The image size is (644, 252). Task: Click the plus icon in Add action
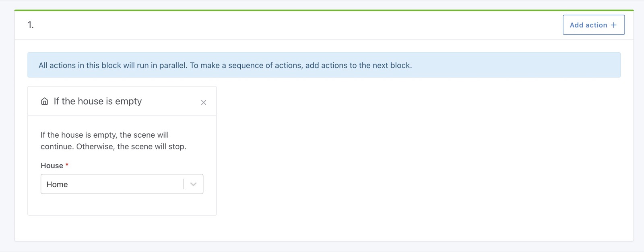(614, 25)
